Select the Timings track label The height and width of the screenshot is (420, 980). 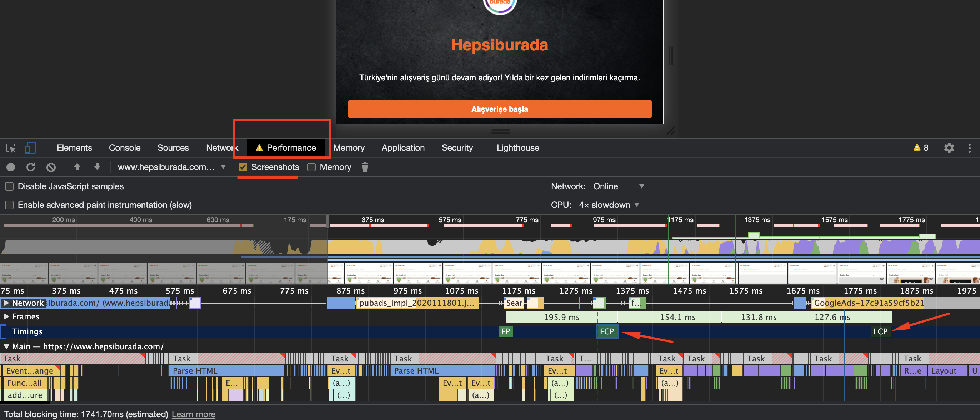(x=27, y=331)
